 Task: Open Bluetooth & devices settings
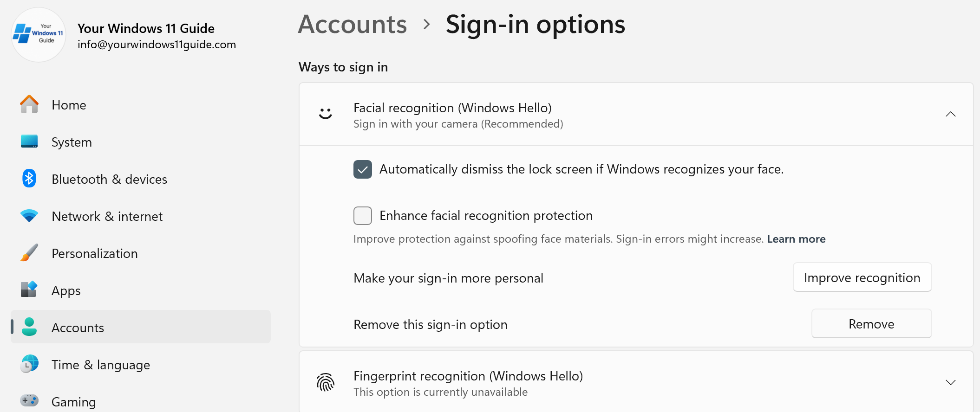[109, 179]
